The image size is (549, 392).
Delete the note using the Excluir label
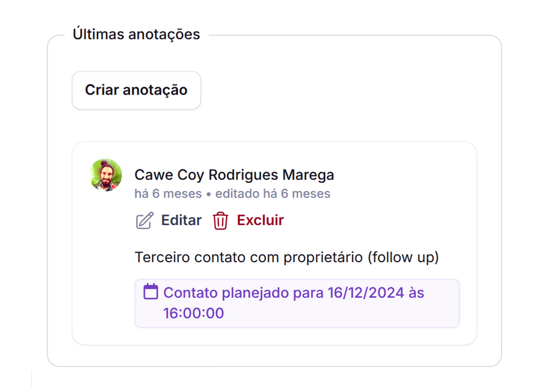pos(260,220)
